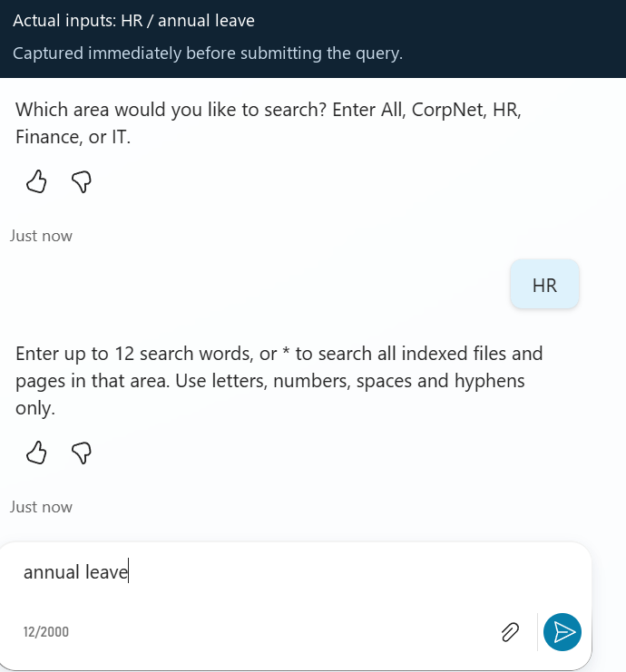The width and height of the screenshot is (626, 672).
Task: Select the sent 'HR' chat bubble
Action: click(x=544, y=285)
